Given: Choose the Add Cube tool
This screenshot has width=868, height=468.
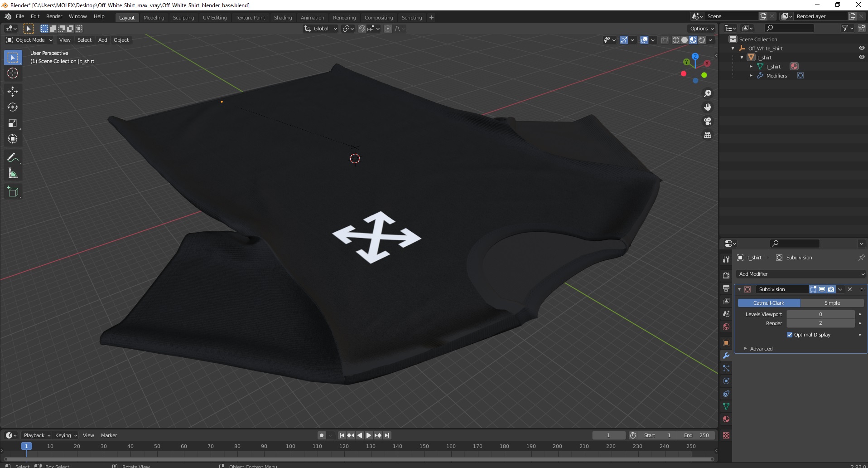Looking at the screenshot, I should 13,192.
